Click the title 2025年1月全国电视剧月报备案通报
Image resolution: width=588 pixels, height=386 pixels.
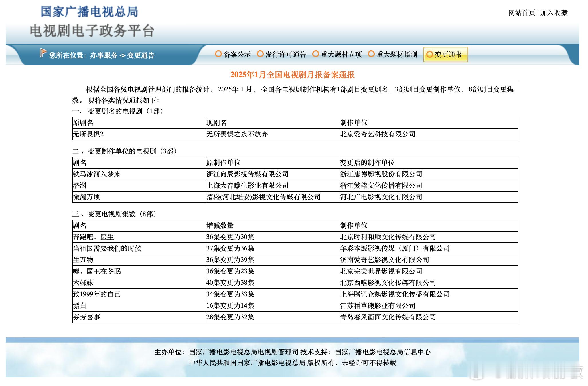292,75
